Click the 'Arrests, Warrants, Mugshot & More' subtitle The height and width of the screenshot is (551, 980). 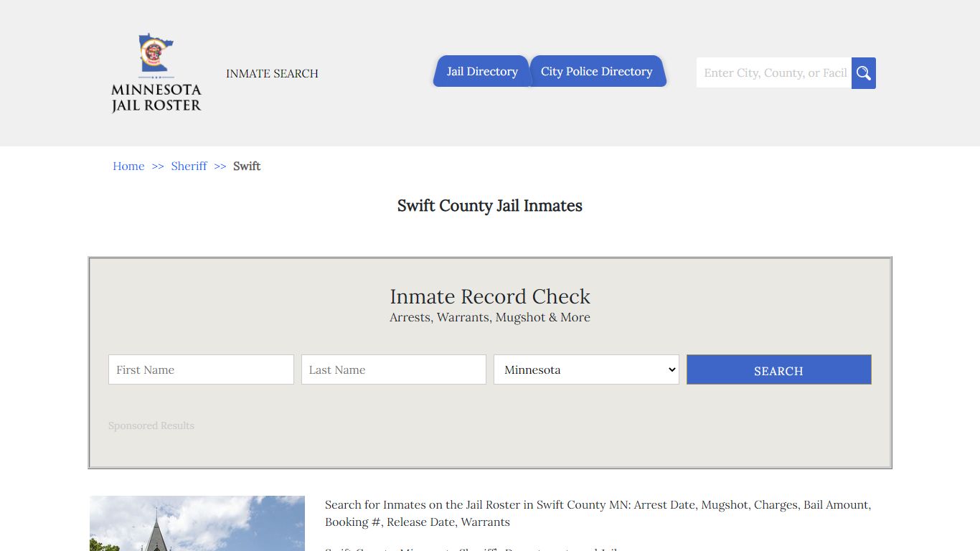490,317
